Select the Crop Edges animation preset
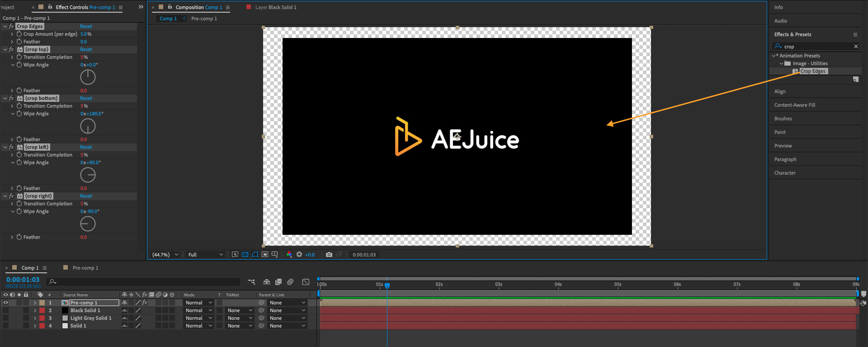 [x=813, y=71]
